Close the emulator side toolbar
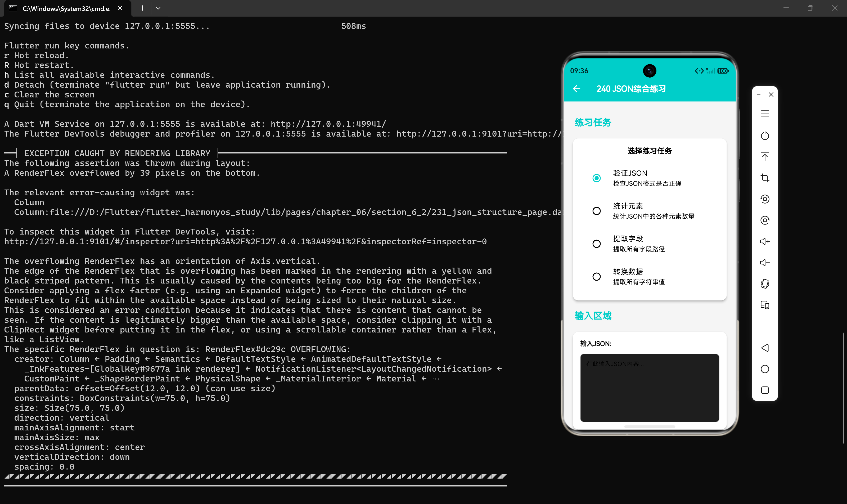 (771, 94)
